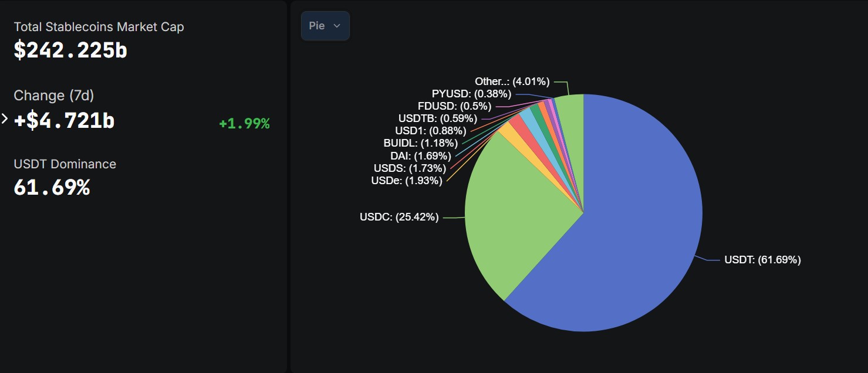Click the FDUSD: (0.5%) label
Image resolution: width=868 pixels, height=373 pixels.
click(454, 106)
